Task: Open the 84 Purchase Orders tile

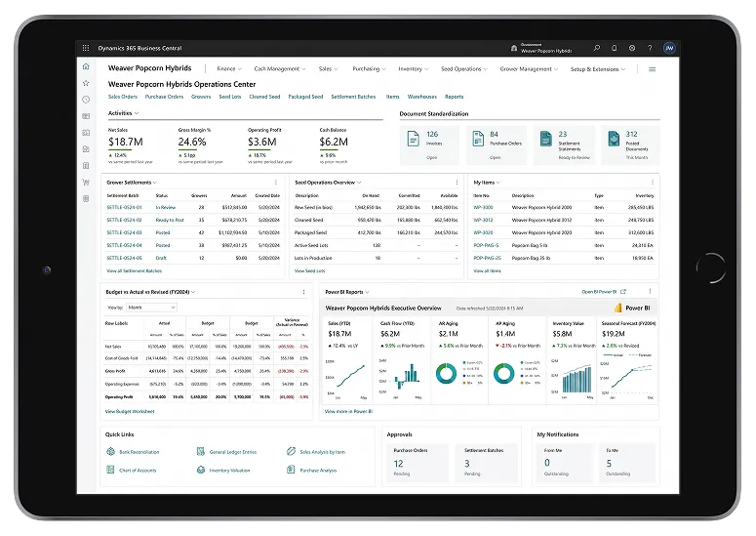Action: point(497,144)
